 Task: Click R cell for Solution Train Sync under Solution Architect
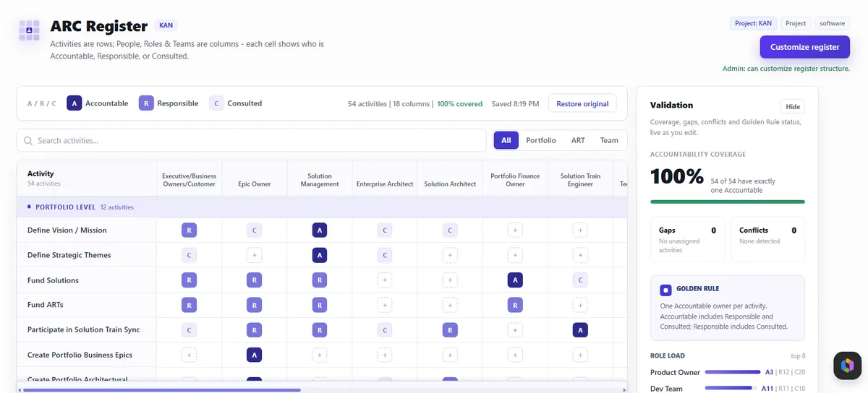(x=450, y=330)
